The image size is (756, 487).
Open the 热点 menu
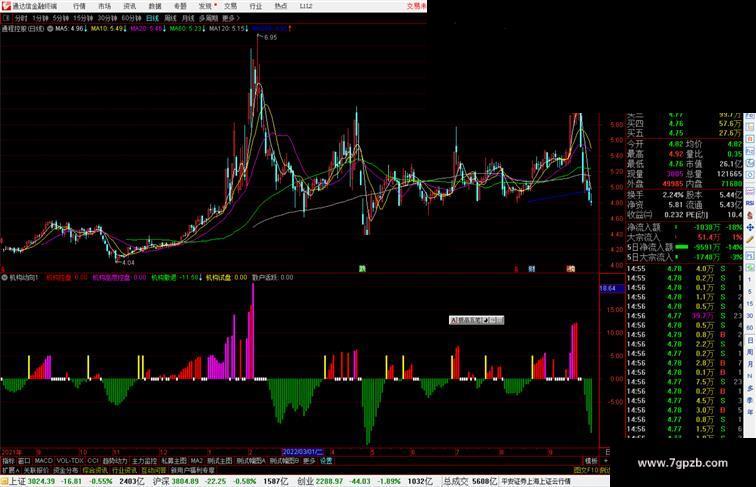point(281,6)
